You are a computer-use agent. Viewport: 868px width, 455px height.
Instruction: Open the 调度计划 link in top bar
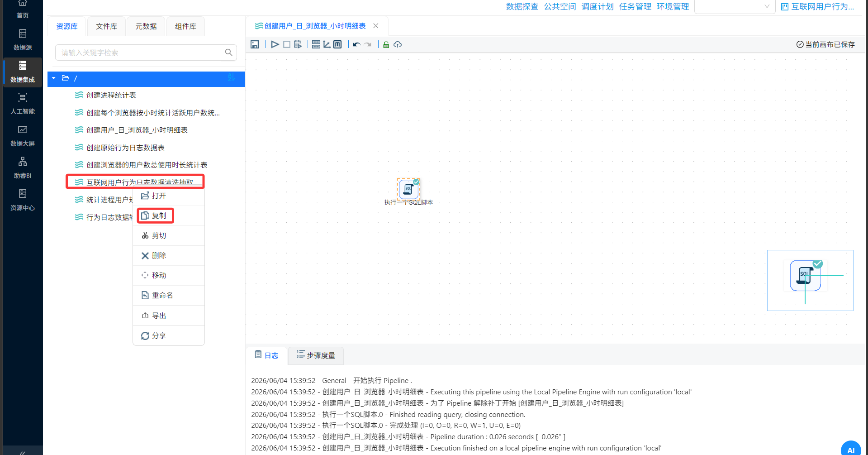(598, 6)
